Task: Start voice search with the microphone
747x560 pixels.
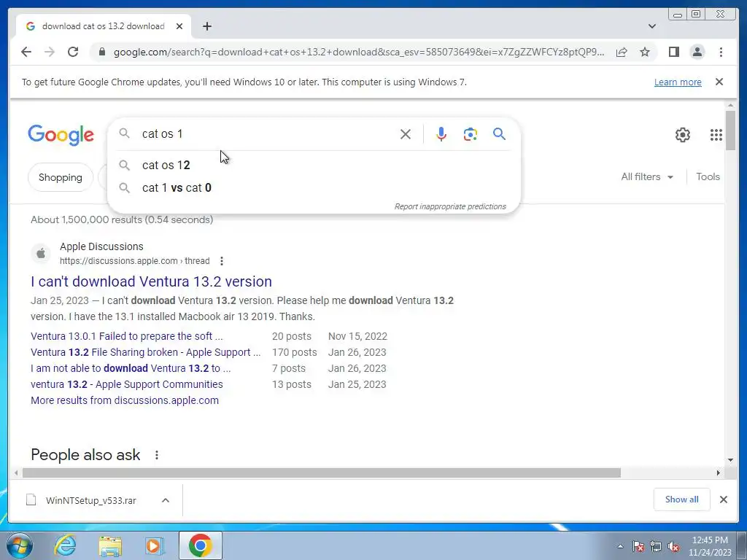Action: pyautogui.click(x=441, y=134)
